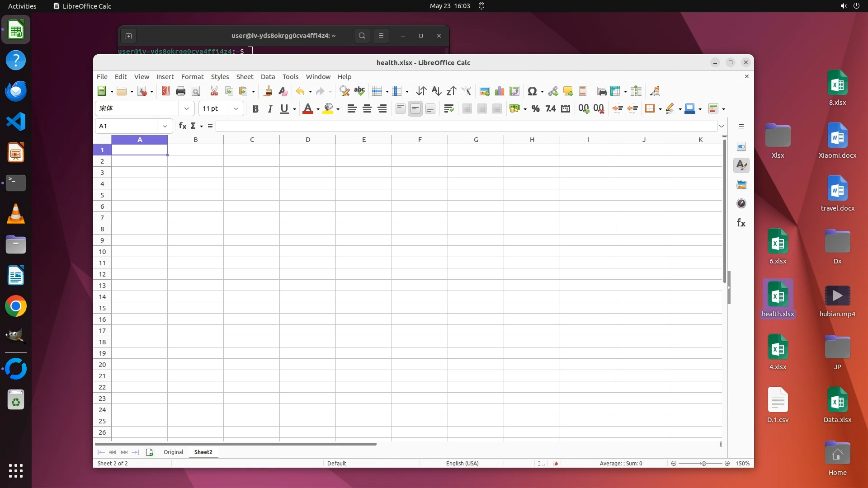Click the Merge and Center Cells icon
Viewport: 868px width, 488px height.
(x=467, y=108)
